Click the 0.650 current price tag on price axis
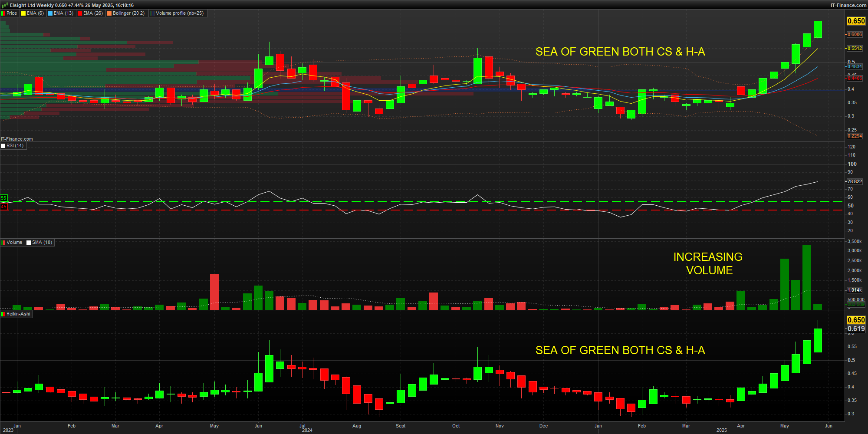 pos(856,21)
